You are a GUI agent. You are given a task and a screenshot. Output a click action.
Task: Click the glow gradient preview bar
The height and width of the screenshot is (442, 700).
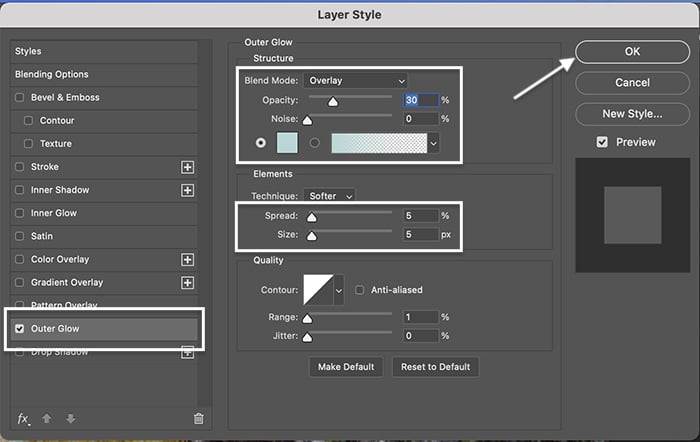(379, 144)
